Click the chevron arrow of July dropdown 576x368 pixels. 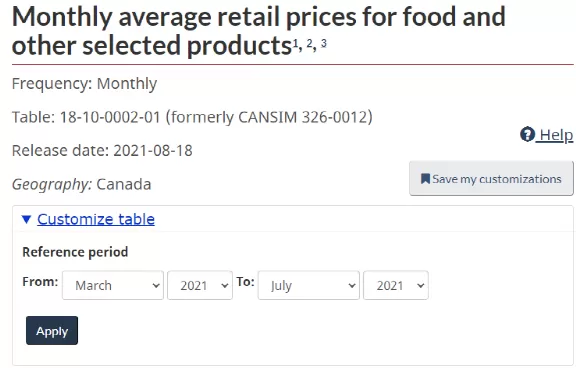352,286
